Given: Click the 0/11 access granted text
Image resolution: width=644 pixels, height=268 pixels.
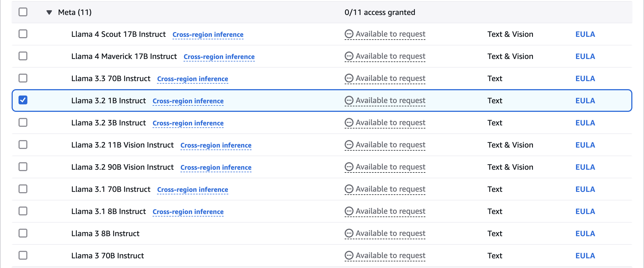Looking at the screenshot, I should coord(380,12).
